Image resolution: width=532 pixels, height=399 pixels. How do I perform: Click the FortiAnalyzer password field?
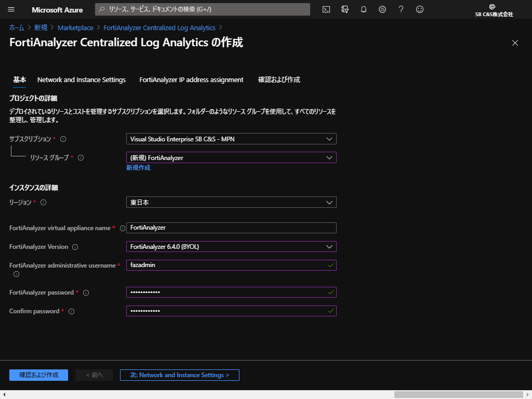(x=231, y=292)
